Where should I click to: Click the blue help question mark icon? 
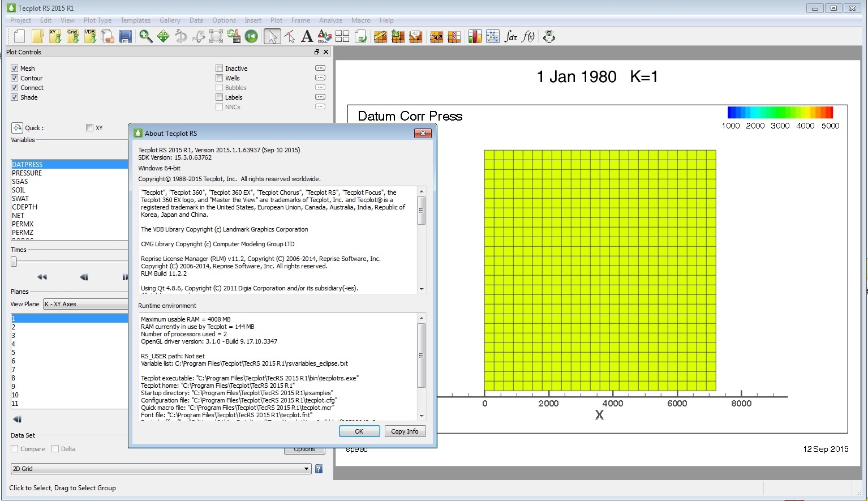319,469
